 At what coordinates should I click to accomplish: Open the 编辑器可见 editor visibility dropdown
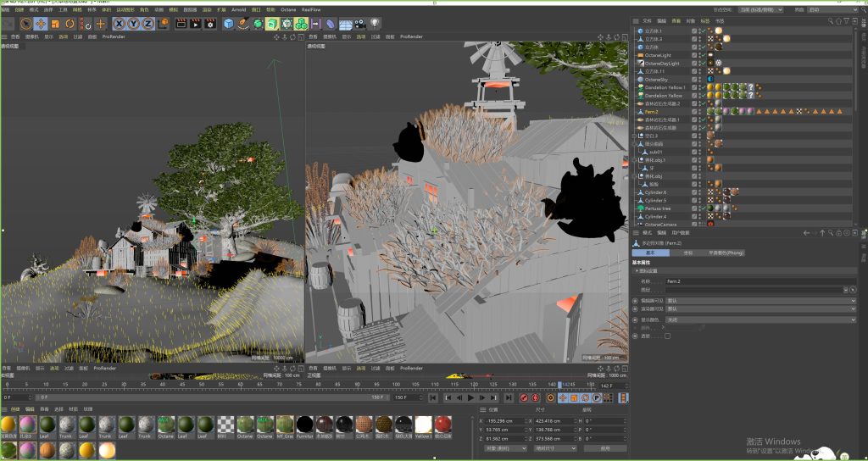pos(760,301)
